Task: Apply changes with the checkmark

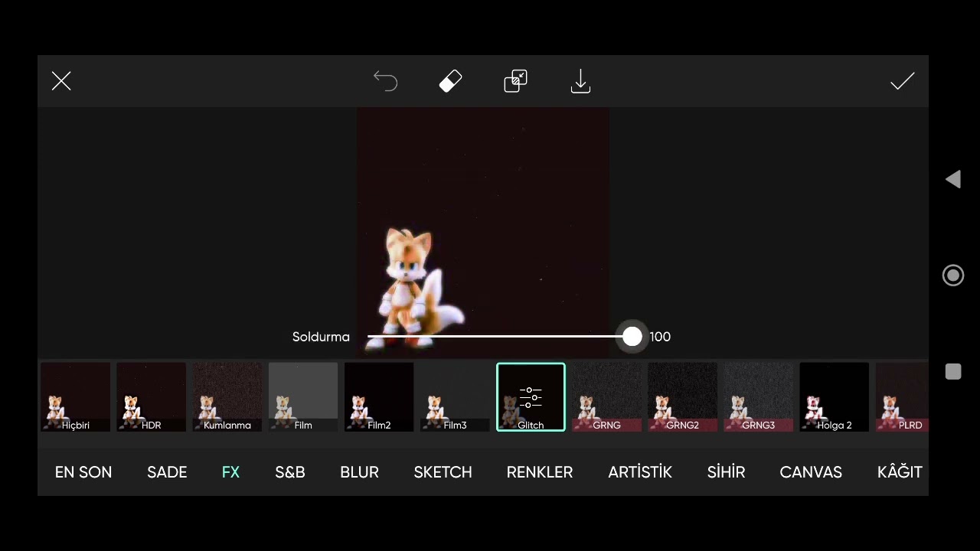Action: (903, 81)
